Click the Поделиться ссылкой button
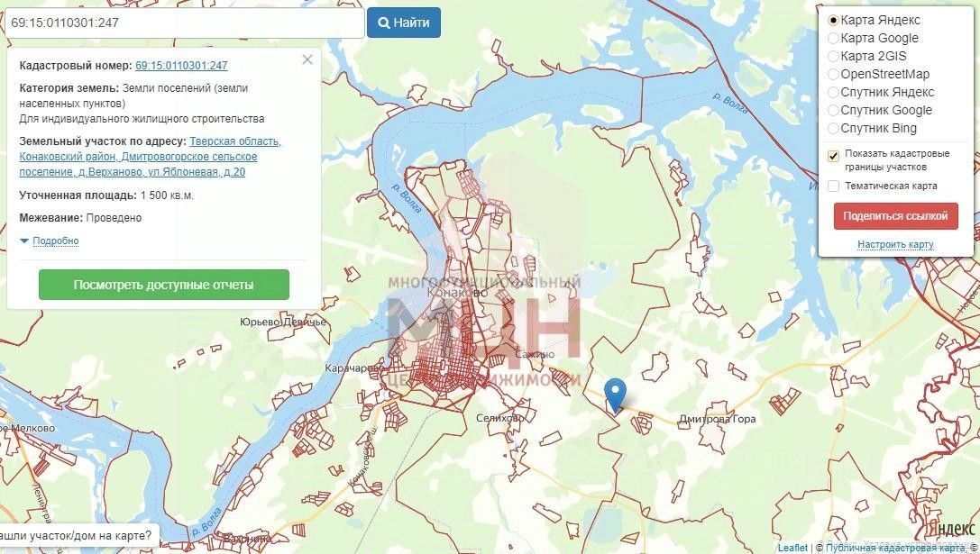This screenshot has width=980, height=554. [x=895, y=216]
